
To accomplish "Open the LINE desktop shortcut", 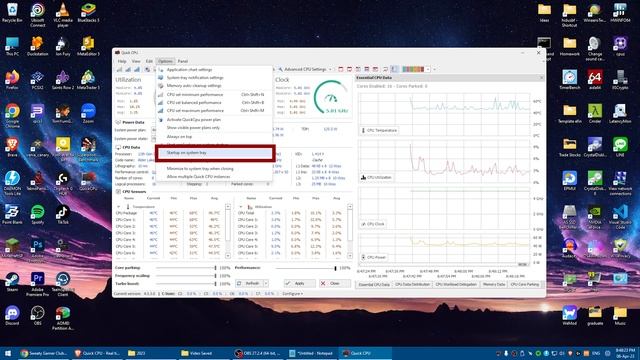I will 620,147.
